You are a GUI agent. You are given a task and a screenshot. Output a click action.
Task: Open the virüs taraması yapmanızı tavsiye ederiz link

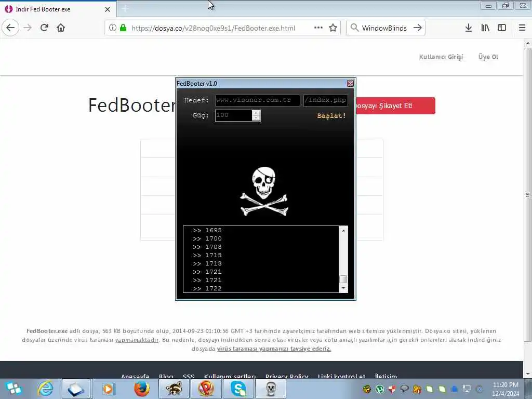(x=274, y=349)
